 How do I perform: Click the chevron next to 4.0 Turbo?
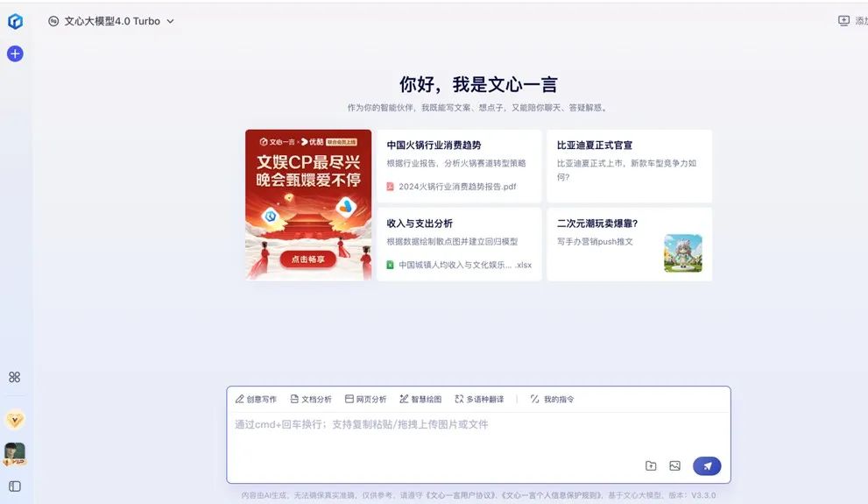click(171, 21)
